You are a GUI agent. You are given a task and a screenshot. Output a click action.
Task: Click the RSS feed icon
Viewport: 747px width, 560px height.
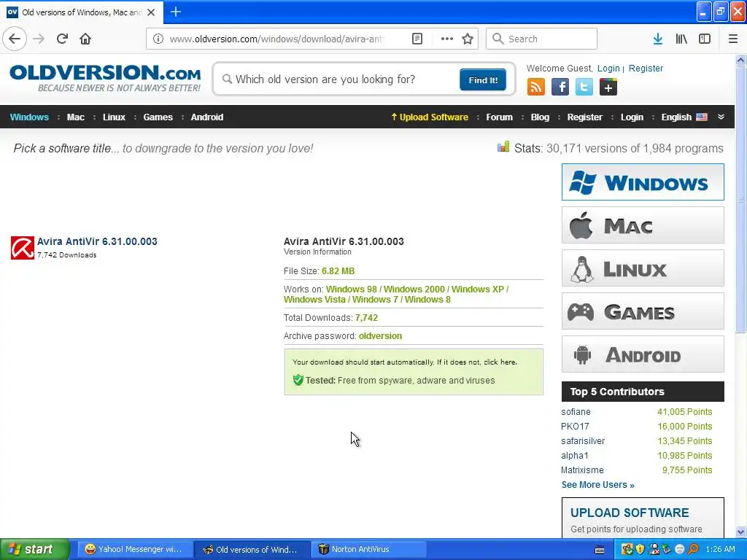536,87
